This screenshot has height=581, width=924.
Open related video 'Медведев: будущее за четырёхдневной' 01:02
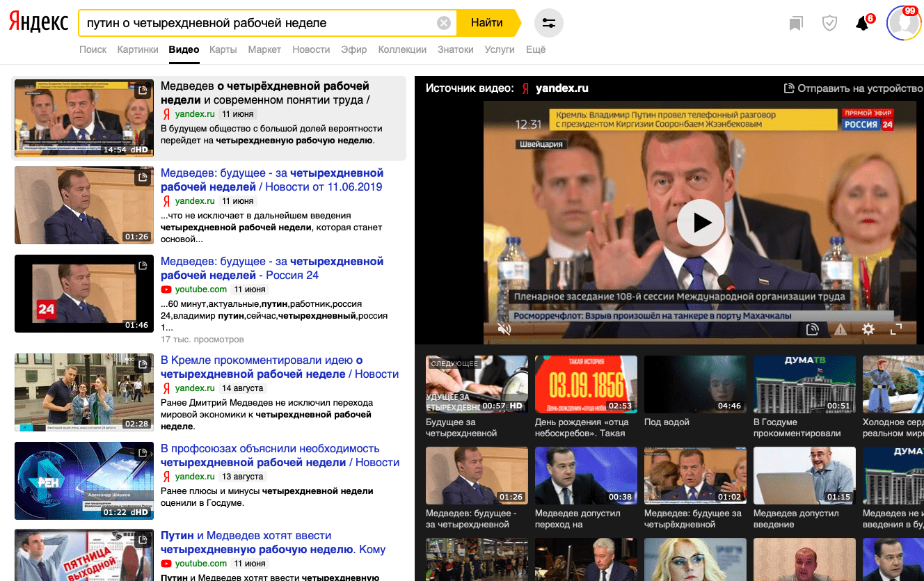(695, 475)
